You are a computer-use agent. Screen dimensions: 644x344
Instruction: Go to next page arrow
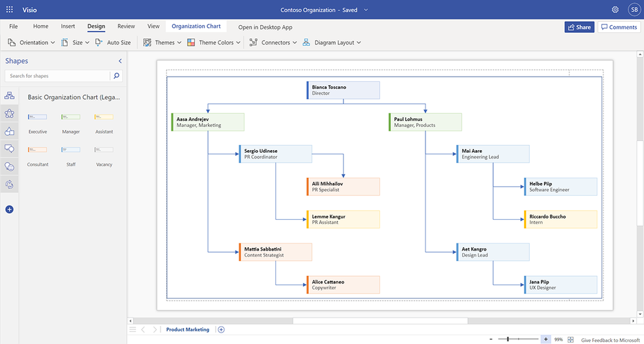[155, 329]
